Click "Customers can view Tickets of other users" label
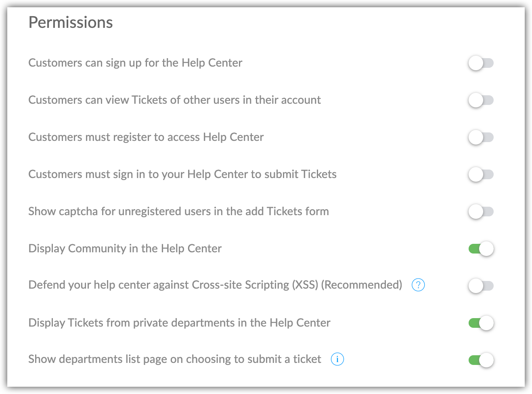Screen dimensions: 532x394 click(x=174, y=100)
